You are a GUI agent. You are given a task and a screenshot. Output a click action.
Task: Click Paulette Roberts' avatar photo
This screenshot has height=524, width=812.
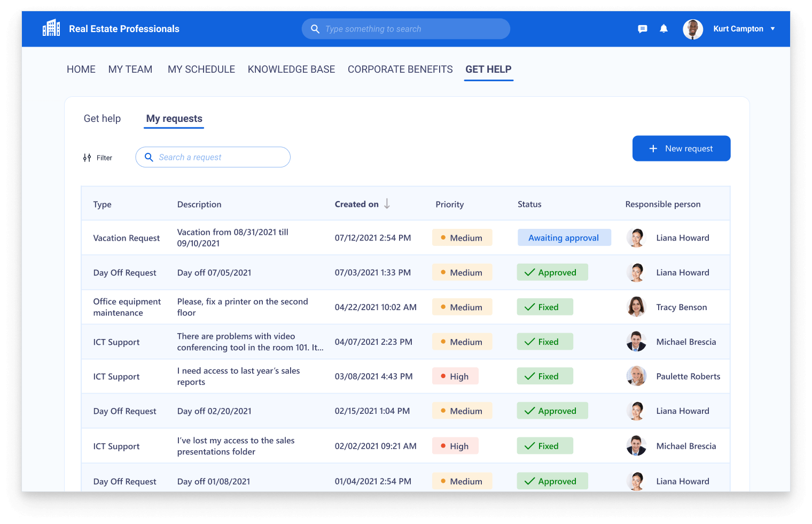coord(636,376)
